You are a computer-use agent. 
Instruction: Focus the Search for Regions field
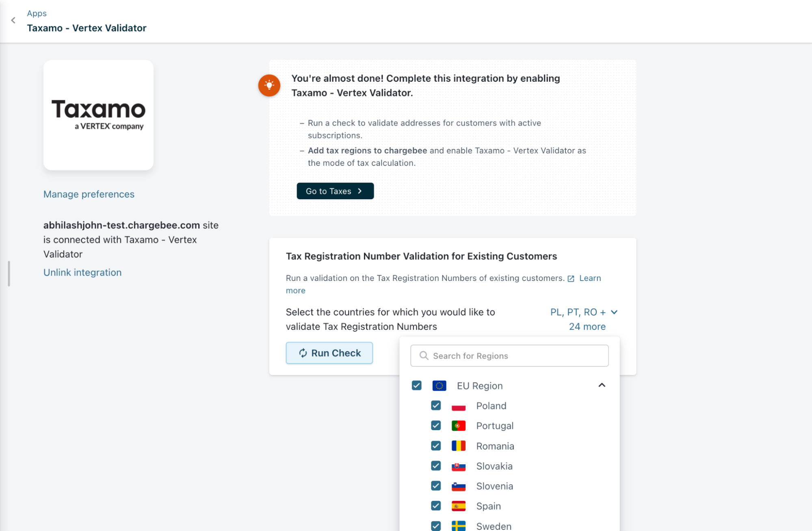click(509, 356)
